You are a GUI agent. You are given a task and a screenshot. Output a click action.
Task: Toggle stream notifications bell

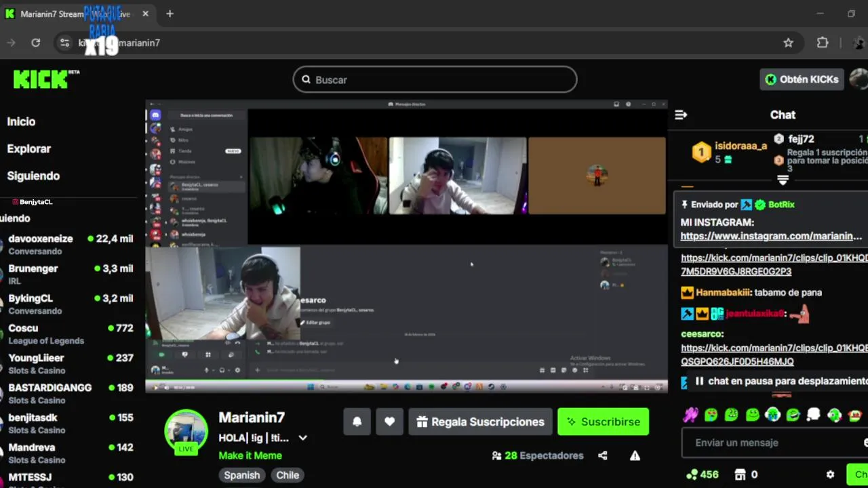click(357, 422)
